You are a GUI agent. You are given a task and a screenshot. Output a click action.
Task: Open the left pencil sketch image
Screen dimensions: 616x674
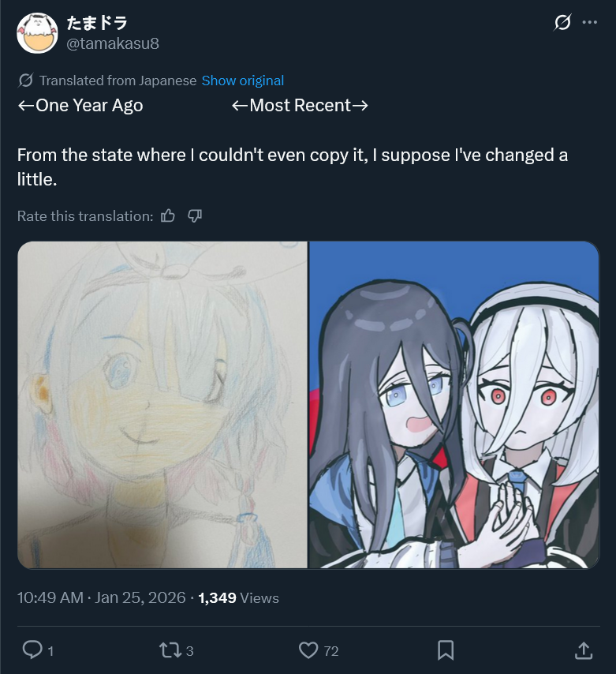pyautogui.click(x=162, y=405)
